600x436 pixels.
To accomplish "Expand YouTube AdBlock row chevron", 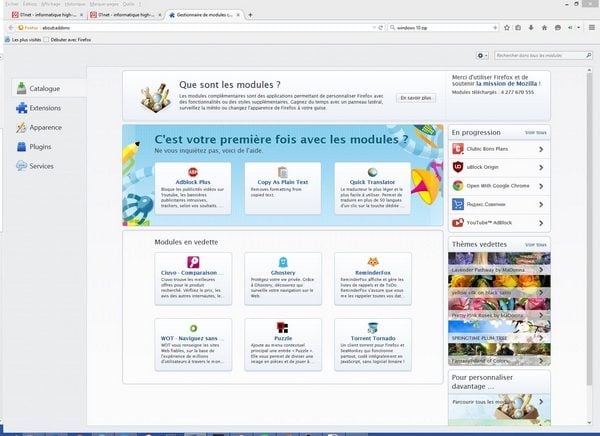I will coord(541,223).
